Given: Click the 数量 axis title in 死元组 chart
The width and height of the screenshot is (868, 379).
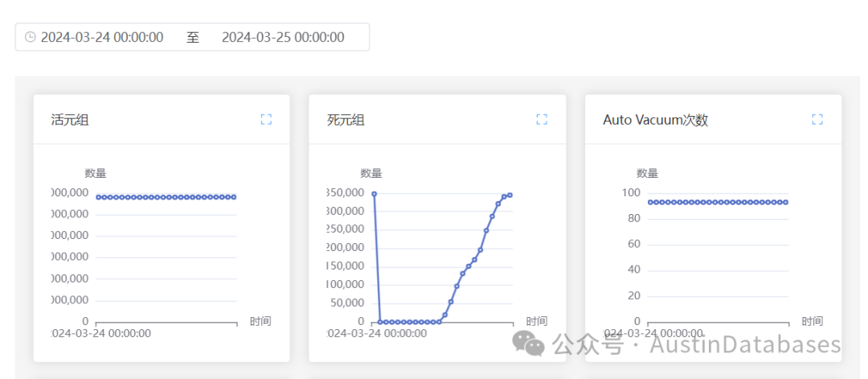Looking at the screenshot, I should pyautogui.click(x=371, y=174).
